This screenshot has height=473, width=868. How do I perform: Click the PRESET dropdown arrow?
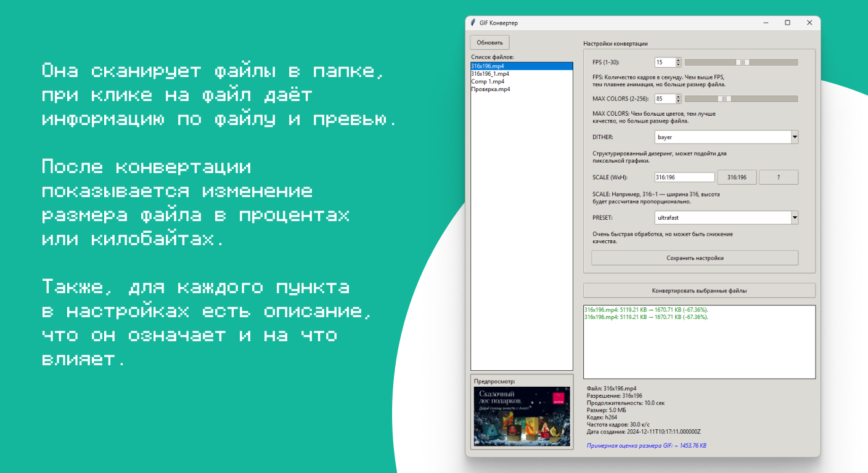tap(795, 217)
